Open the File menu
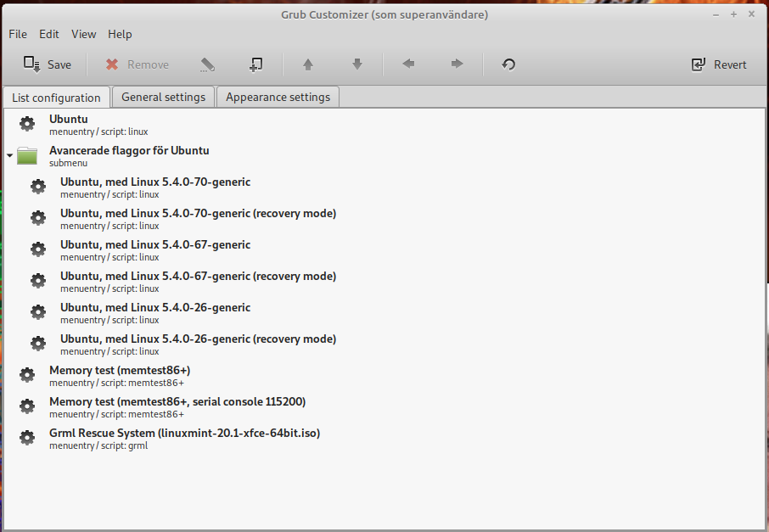This screenshot has height=532, width=769. [18, 34]
